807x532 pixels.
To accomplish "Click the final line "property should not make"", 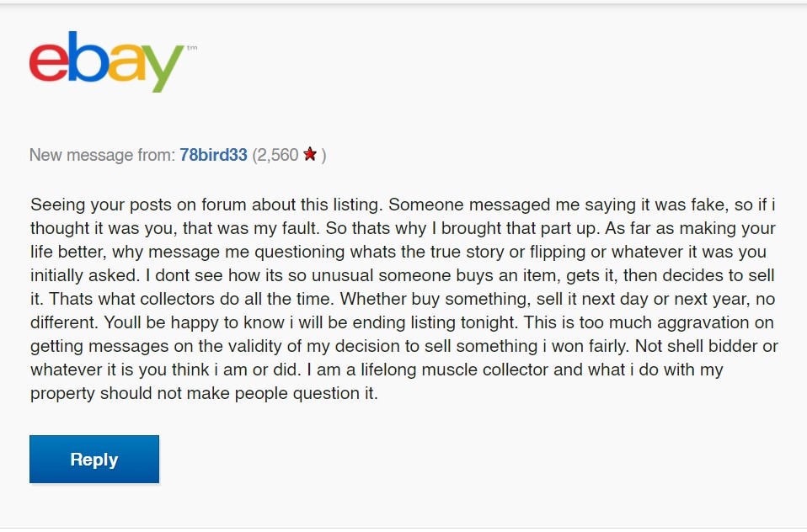I will click(x=205, y=393).
